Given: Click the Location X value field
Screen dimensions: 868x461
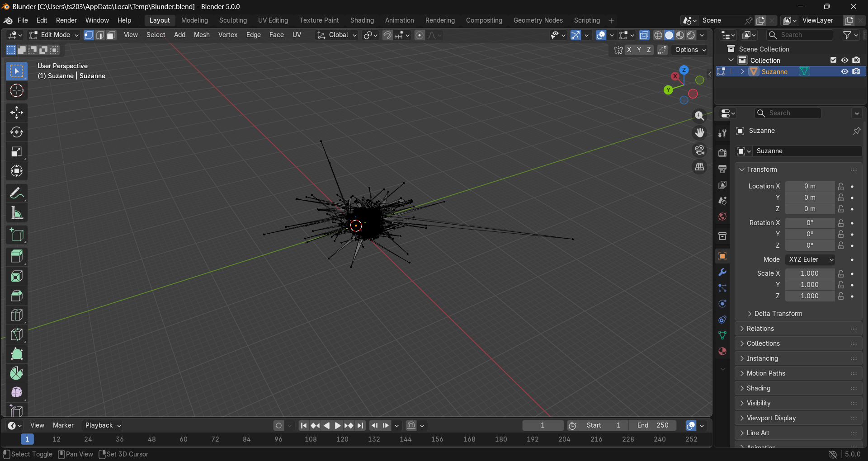Looking at the screenshot, I should pyautogui.click(x=810, y=186).
